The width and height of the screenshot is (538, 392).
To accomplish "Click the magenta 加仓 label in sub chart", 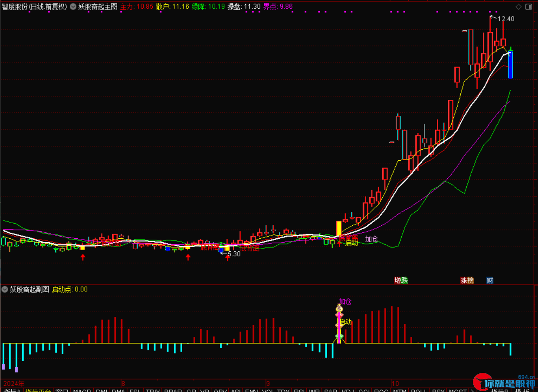I will coord(345,301).
